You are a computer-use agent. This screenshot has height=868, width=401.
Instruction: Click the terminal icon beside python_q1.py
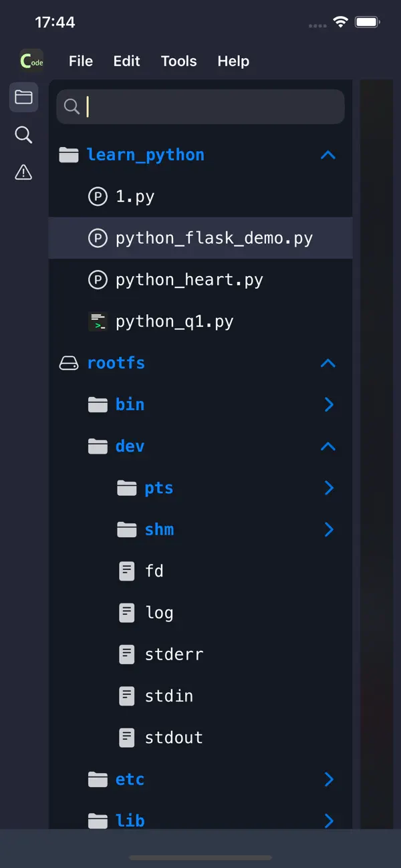click(x=98, y=321)
